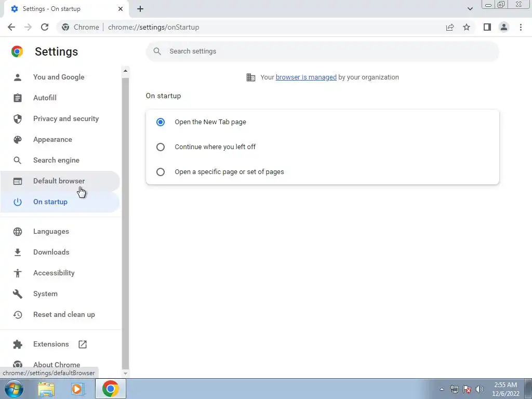Click the magnifier icon beside Search engine
Image resolution: width=532 pixels, height=399 pixels.
[x=18, y=160]
